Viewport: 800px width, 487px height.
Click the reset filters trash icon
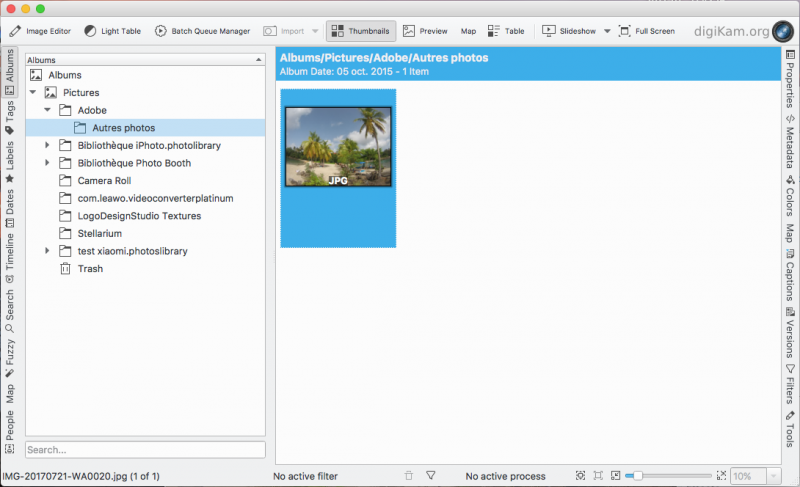click(409, 476)
